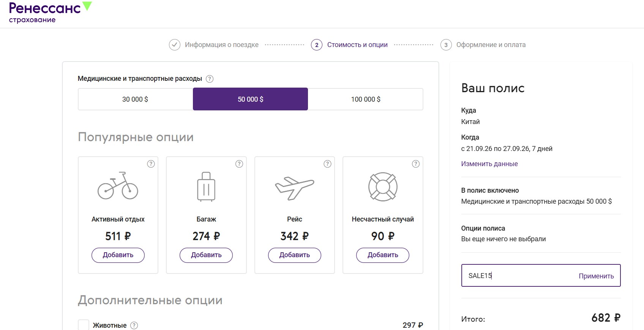Open Оформление и оплата step

coord(491,45)
